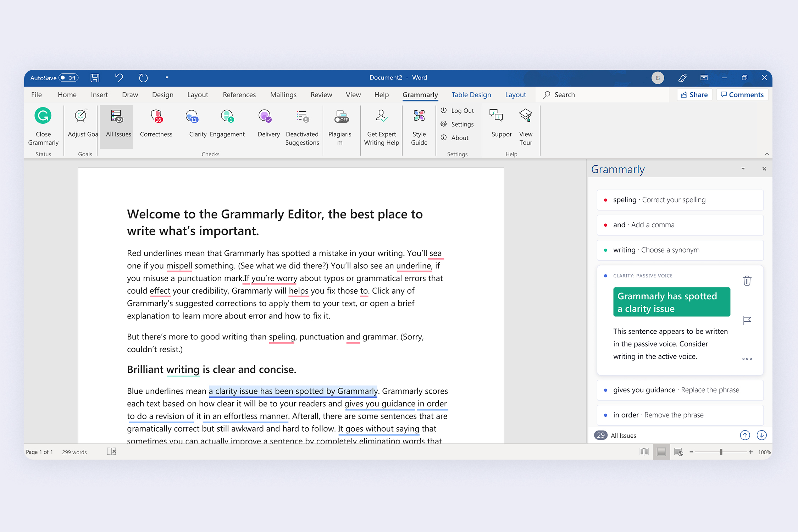This screenshot has height=532, width=798.
Task: Open 'gives you guidance' suggestion card
Action: (680, 390)
